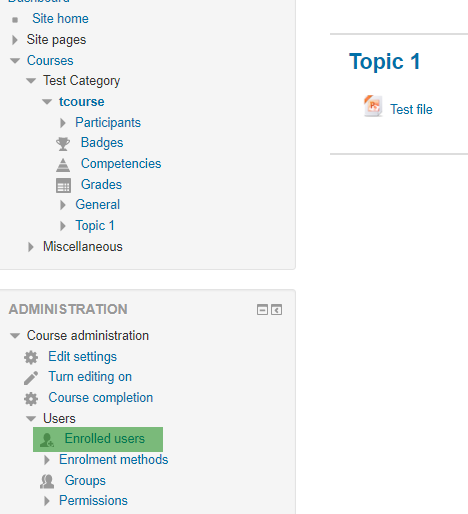
Task: Go to Site home link
Action: [60, 19]
